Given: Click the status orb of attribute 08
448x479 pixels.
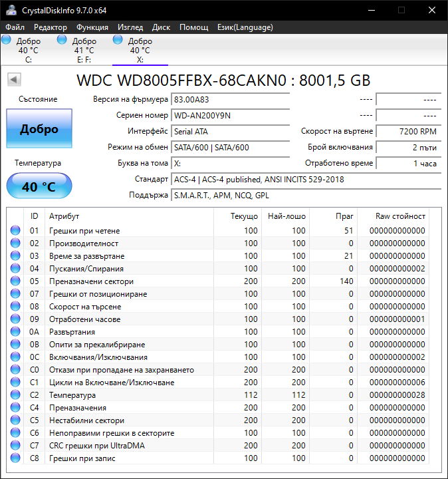Looking at the screenshot, I should tap(15, 306).
